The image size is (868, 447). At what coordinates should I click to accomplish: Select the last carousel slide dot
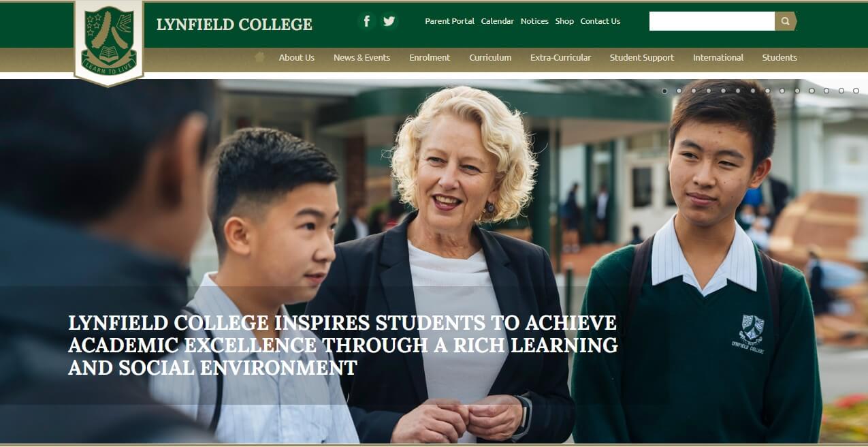coord(856,91)
